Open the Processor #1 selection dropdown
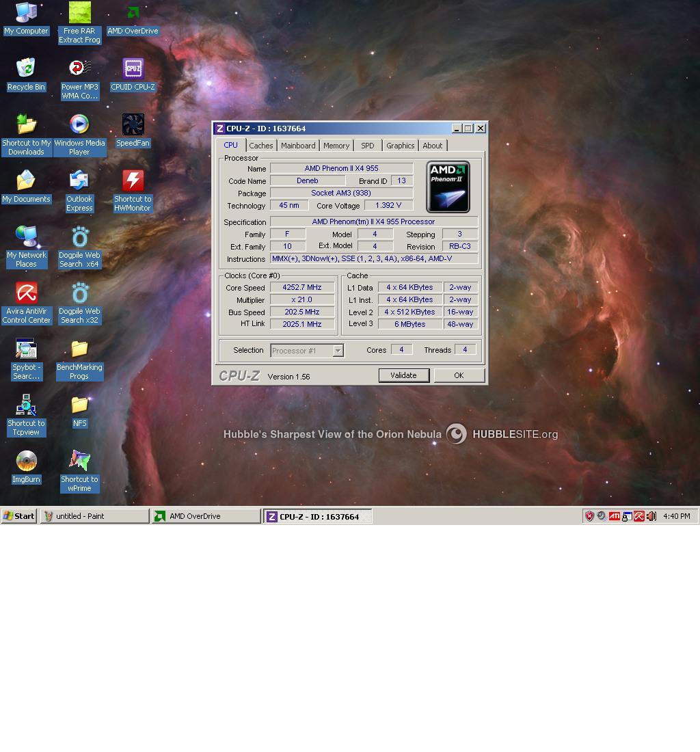700x752 pixels. [338, 351]
